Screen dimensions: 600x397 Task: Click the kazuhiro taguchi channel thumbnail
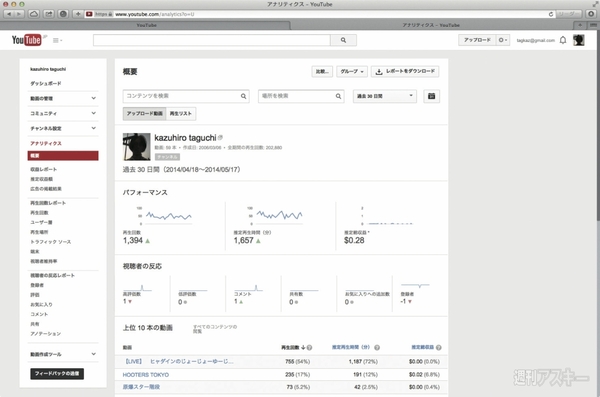coord(136,147)
